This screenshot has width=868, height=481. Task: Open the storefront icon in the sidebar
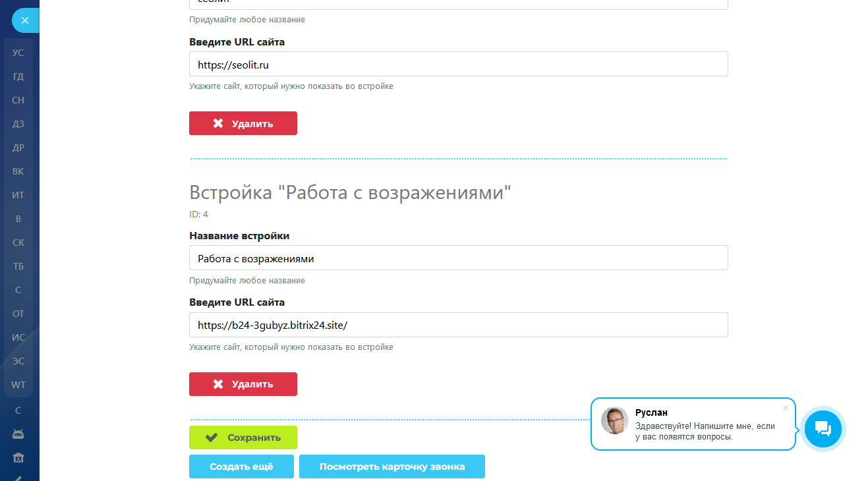point(18,458)
